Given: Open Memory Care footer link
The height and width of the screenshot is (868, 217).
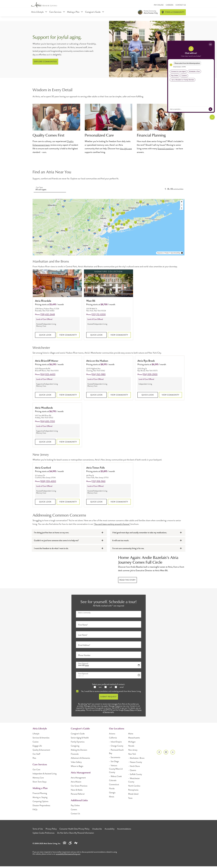Looking at the screenshot, I should 38,778.
